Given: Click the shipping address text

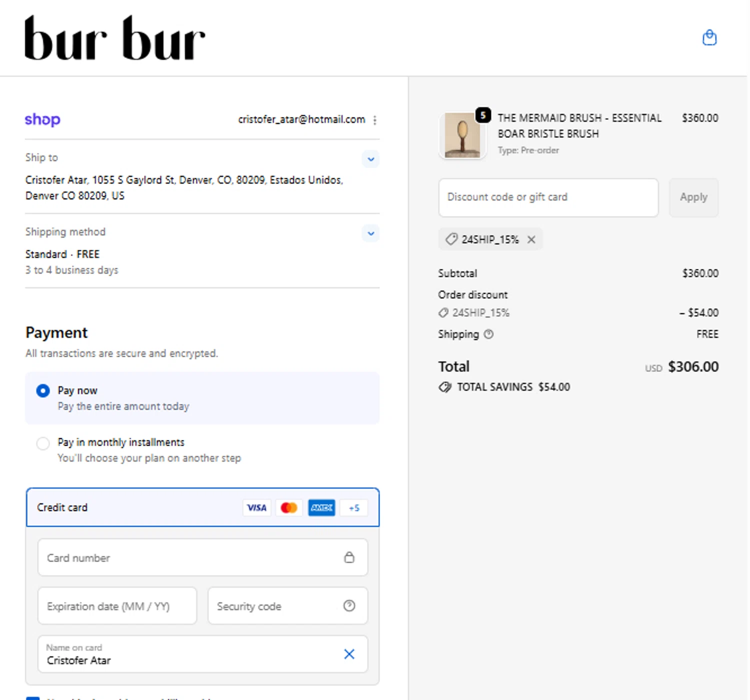Looking at the screenshot, I should coord(184,188).
